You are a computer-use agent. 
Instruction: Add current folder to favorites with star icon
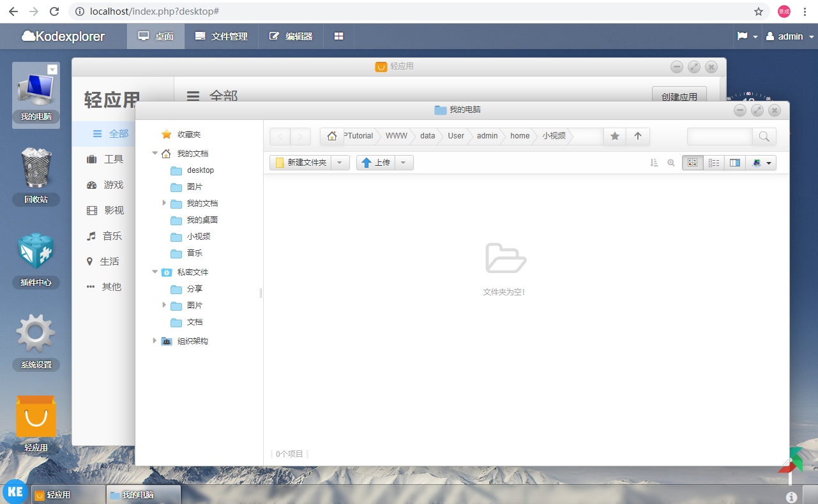coord(615,136)
